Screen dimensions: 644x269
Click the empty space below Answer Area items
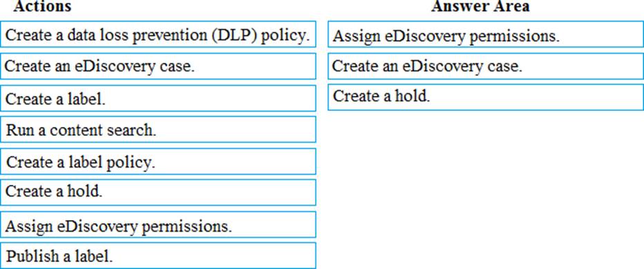coord(486,188)
